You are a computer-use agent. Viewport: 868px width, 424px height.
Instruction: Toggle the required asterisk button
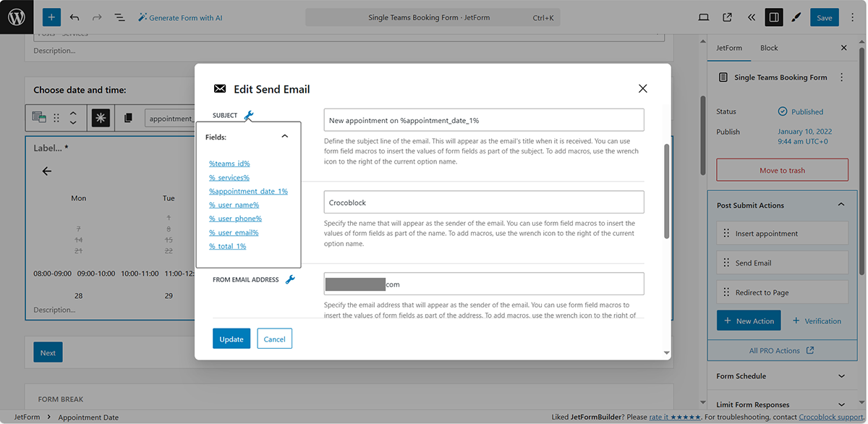tap(101, 117)
